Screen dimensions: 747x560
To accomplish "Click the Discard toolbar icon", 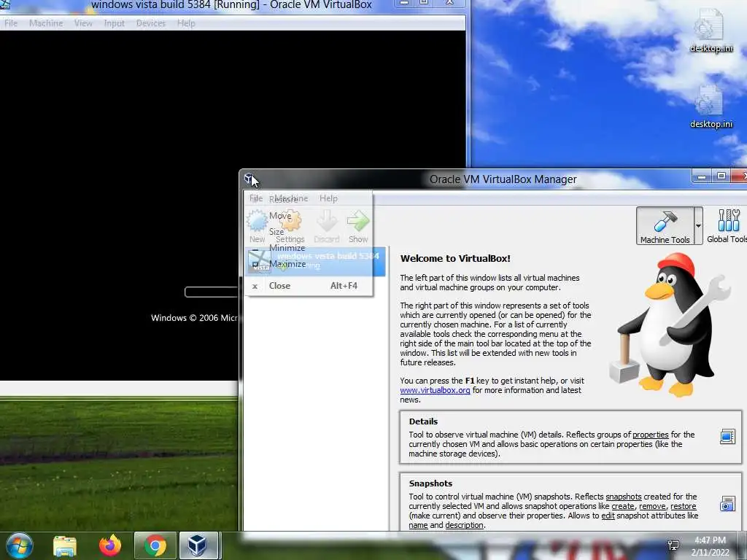I will click(x=326, y=227).
